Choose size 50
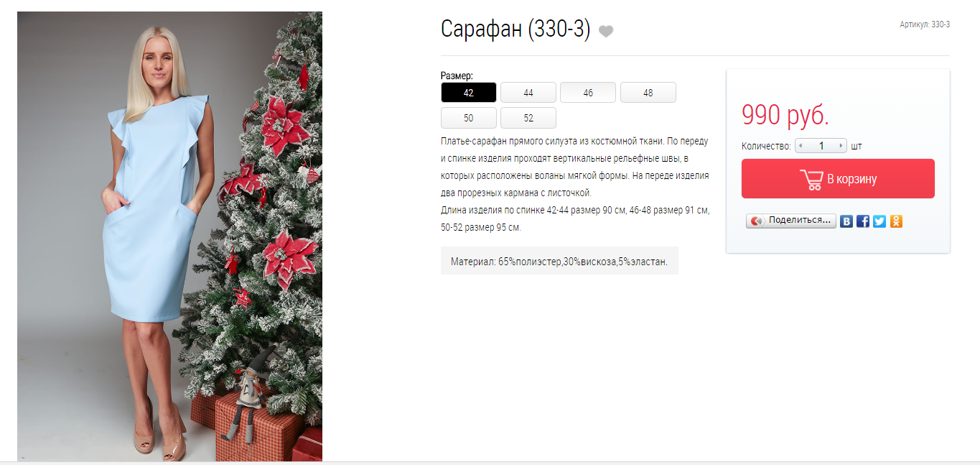Viewport: 980px width, 465px height. pos(469,118)
